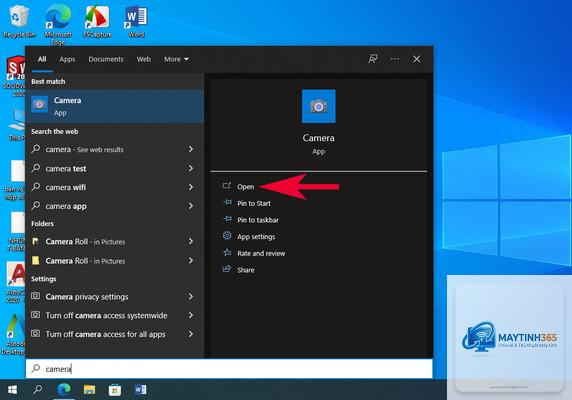Switch to the Web tab
Viewport: 572px width, 400px height.
pos(144,59)
